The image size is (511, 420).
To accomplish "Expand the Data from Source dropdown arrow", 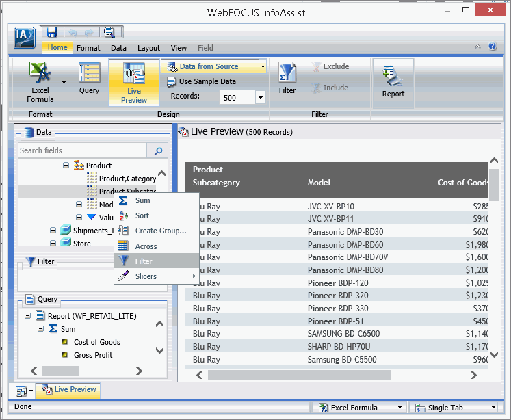I will point(263,66).
